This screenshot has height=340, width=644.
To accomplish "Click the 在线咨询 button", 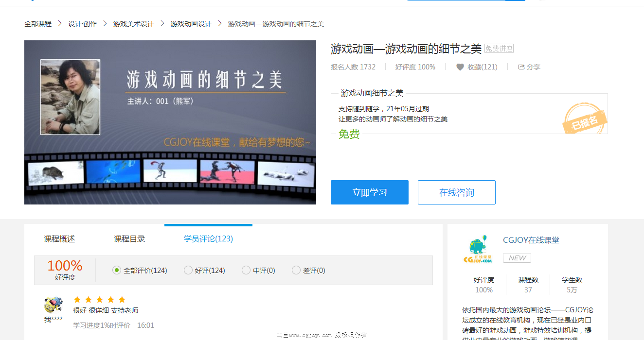I will 456,192.
